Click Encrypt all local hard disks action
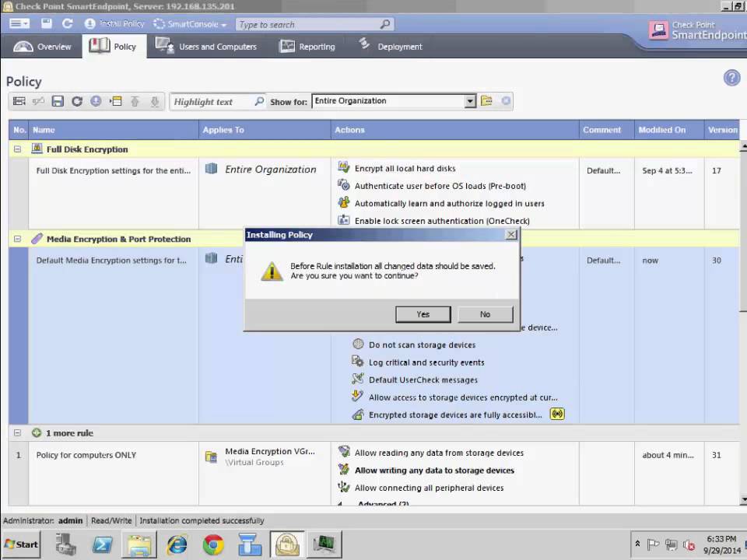The height and width of the screenshot is (560, 747). tap(405, 169)
